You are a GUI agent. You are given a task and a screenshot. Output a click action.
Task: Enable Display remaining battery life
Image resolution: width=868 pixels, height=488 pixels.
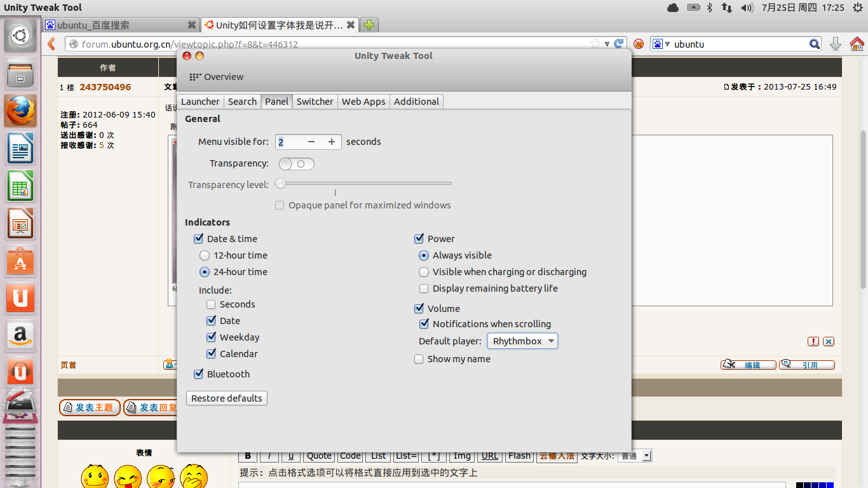(x=424, y=288)
